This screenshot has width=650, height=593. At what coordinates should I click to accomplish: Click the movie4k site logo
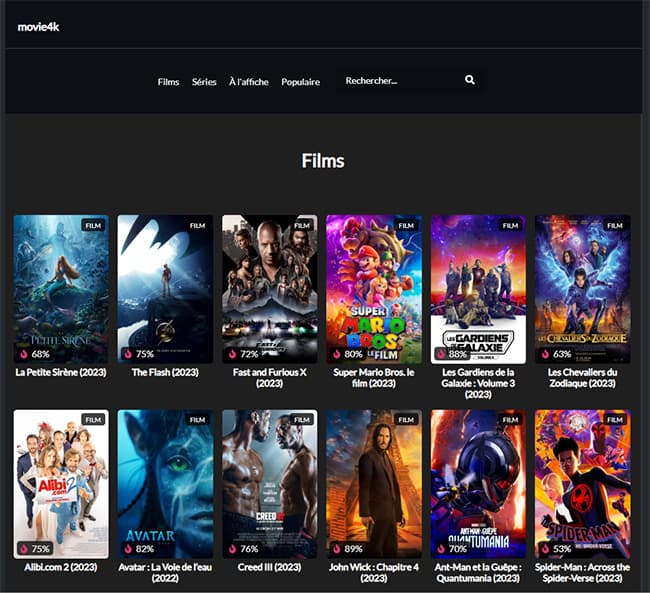pyautogui.click(x=38, y=27)
